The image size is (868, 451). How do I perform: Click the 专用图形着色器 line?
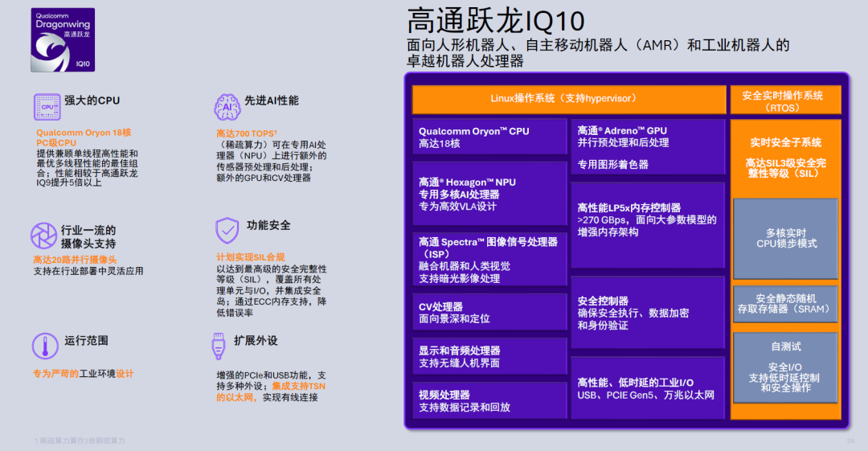pos(612,165)
